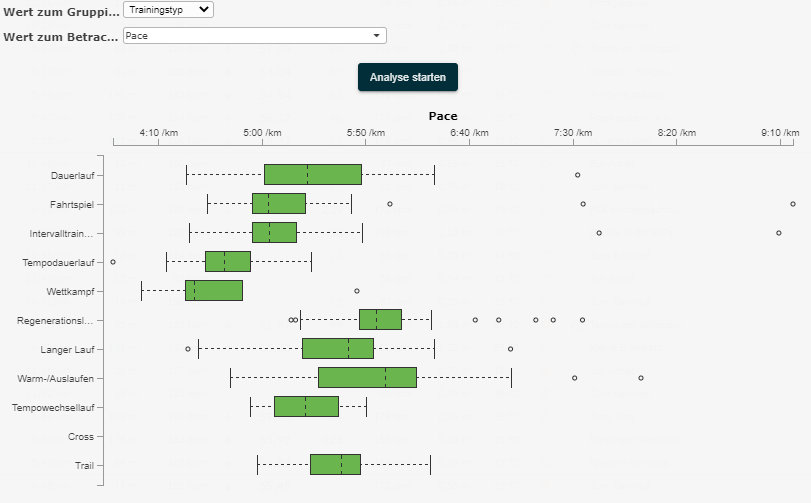Click the Wettkampf outlier point

(x=357, y=291)
